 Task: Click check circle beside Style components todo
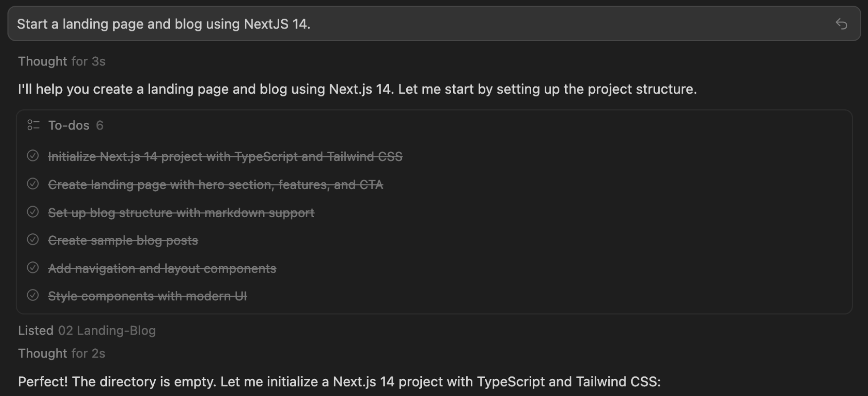[33, 296]
